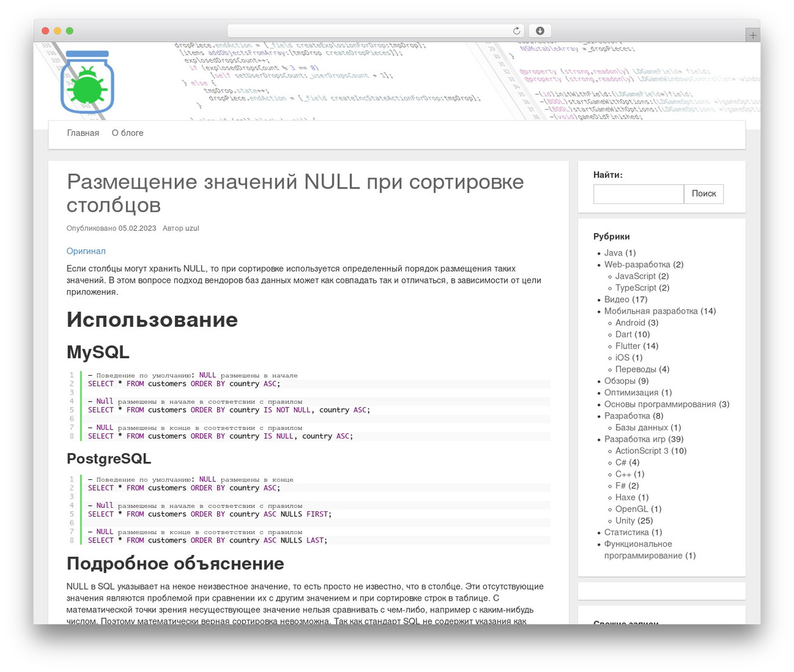Click the Поиск search button

(704, 193)
